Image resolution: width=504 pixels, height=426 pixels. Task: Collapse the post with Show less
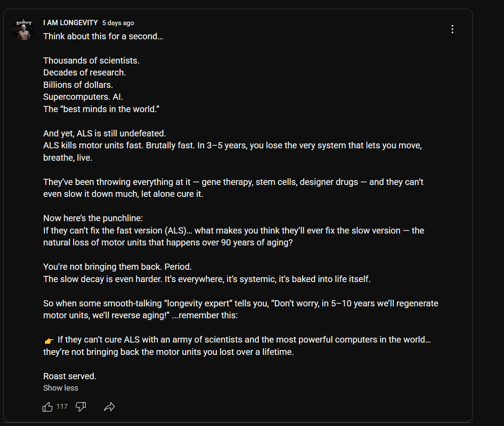click(60, 388)
